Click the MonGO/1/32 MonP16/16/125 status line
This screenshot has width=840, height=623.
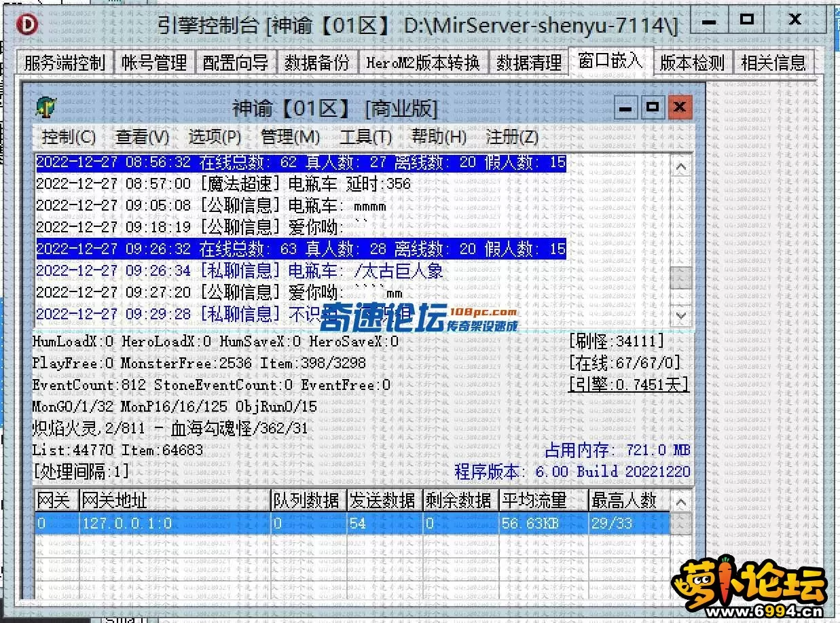175,407
